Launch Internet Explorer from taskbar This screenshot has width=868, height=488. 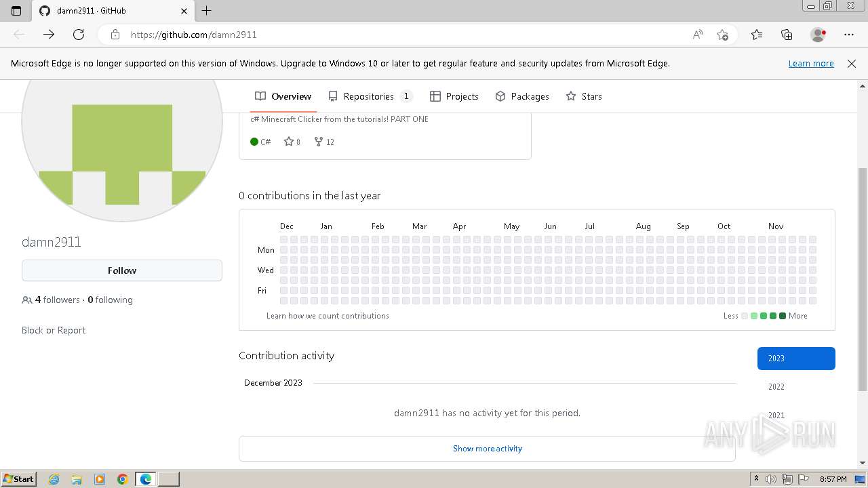coord(54,479)
